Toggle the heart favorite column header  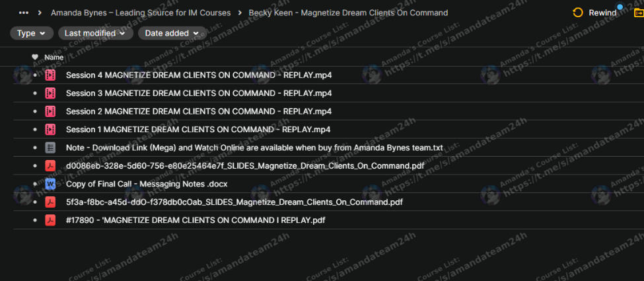pos(35,58)
